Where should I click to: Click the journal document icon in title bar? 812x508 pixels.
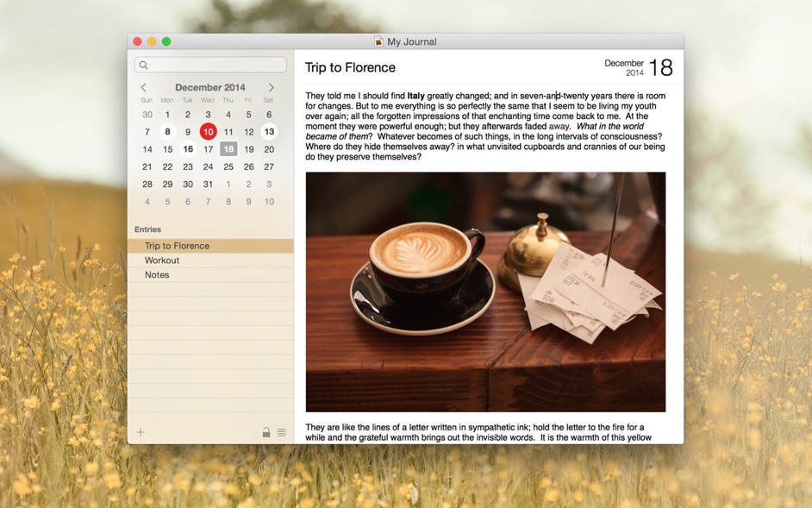point(379,41)
